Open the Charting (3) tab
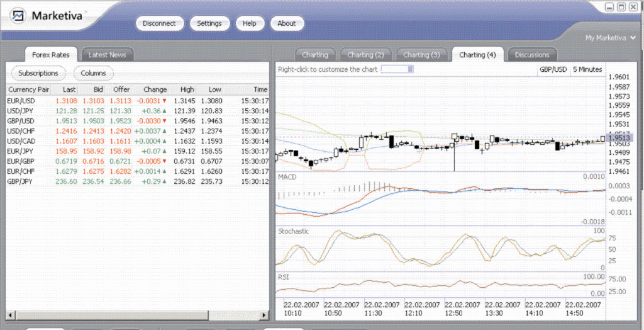The image size is (644, 330). (x=421, y=55)
